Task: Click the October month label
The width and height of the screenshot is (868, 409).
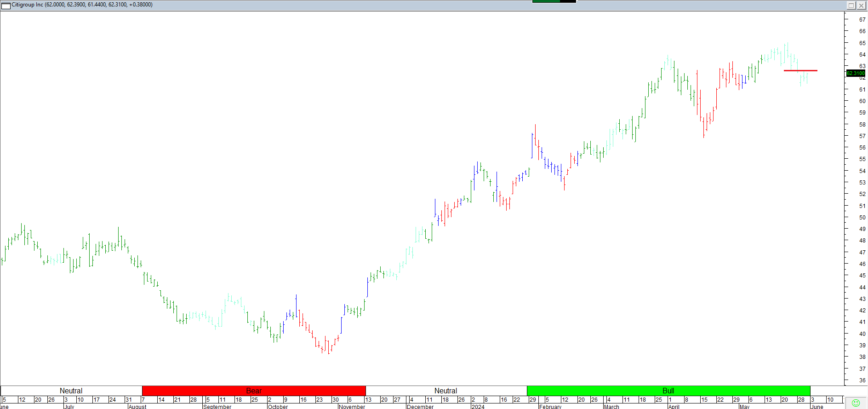Action: pos(278,407)
